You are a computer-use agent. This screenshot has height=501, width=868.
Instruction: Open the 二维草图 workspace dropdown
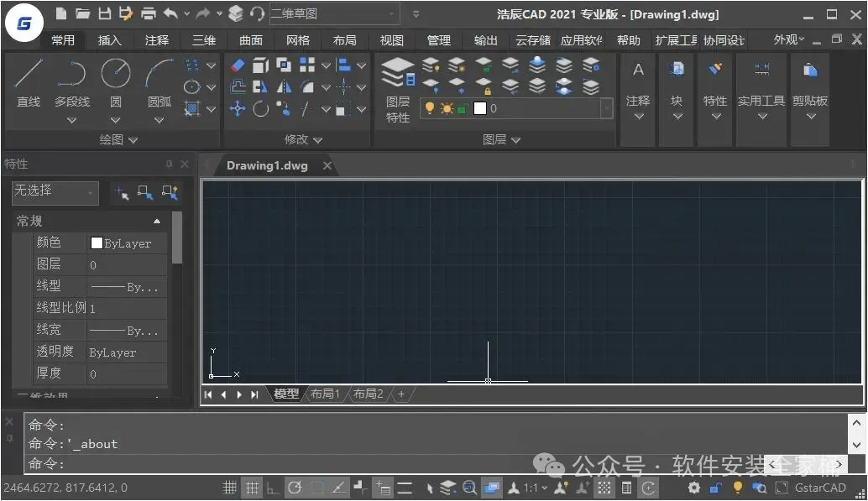[x=334, y=13]
